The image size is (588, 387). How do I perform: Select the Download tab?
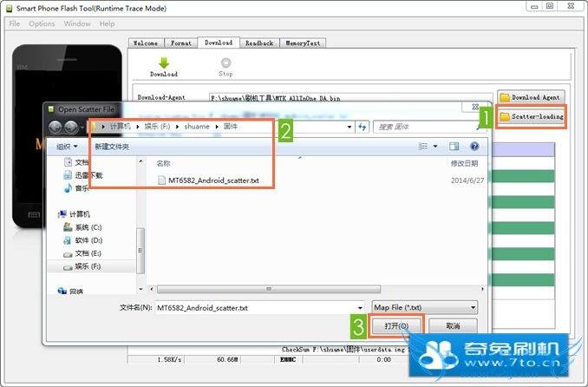point(219,43)
